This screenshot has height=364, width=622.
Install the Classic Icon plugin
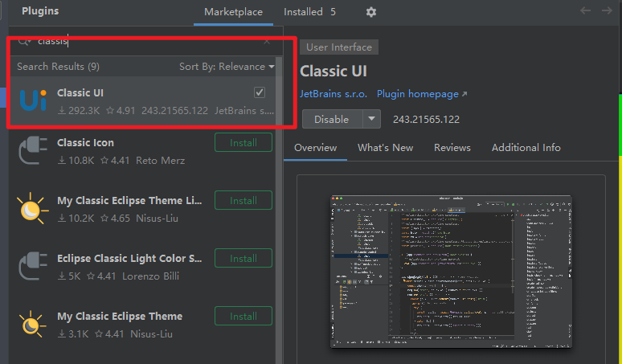click(x=243, y=143)
